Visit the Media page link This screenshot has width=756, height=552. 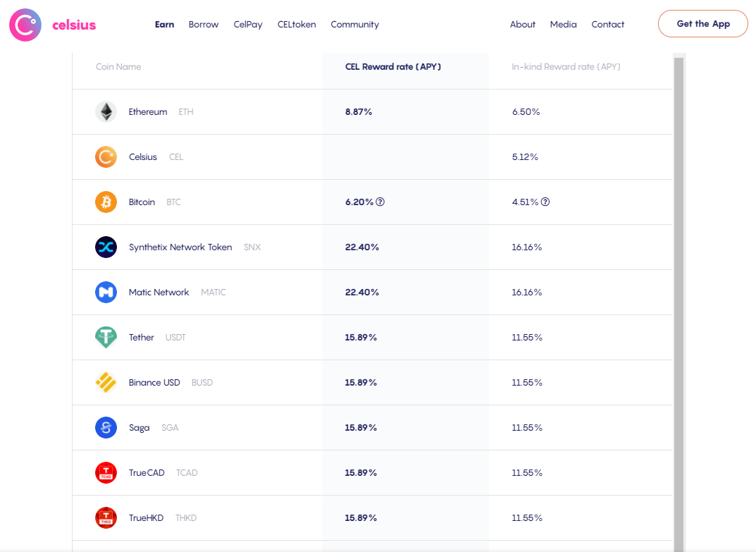(563, 24)
